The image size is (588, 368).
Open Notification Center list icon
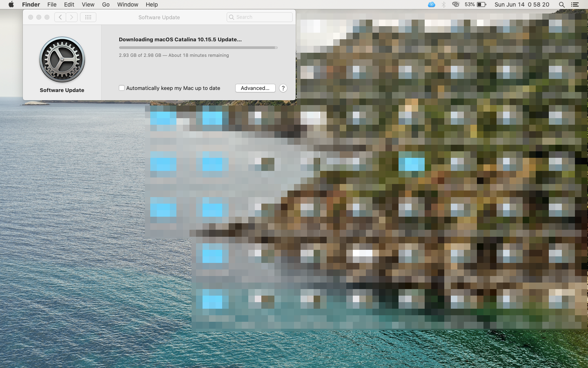(x=575, y=4)
